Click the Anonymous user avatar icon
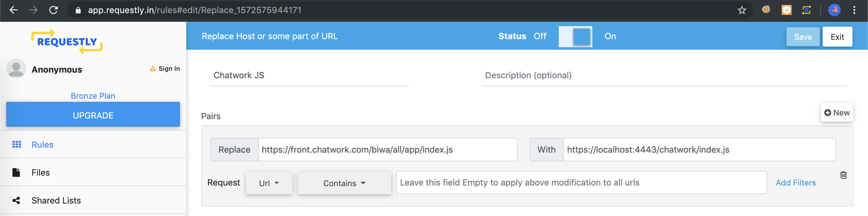Image resolution: width=868 pixels, height=216 pixels. tap(16, 68)
